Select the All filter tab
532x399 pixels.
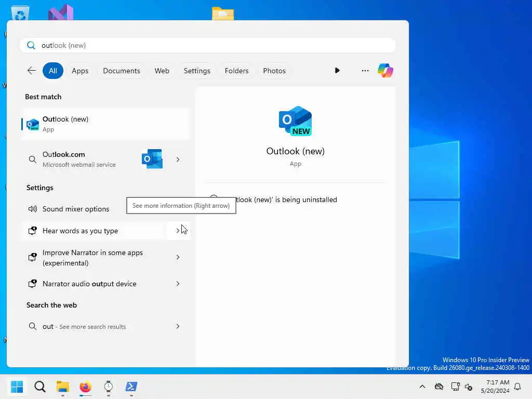[x=53, y=71]
